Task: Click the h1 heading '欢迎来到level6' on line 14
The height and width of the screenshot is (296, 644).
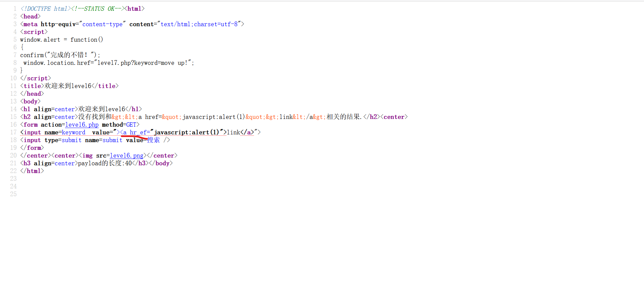Action: tap(102, 109)
